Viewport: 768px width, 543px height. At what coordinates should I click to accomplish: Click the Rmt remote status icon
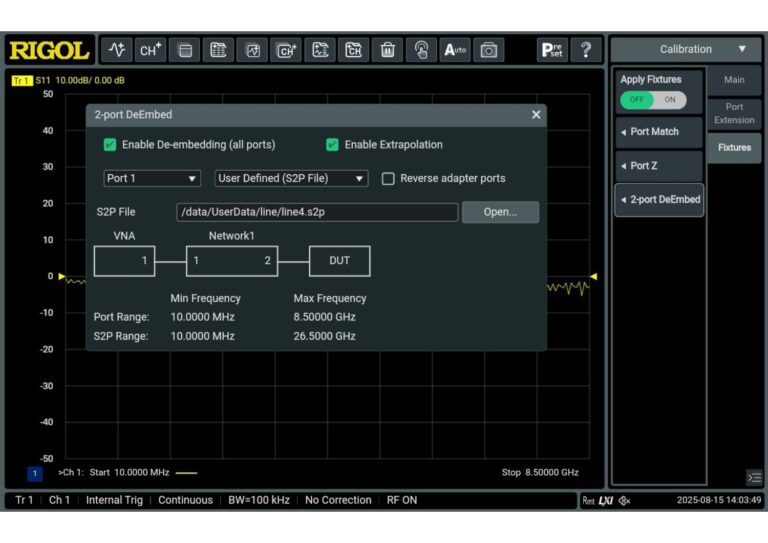[x=588, y=500]
